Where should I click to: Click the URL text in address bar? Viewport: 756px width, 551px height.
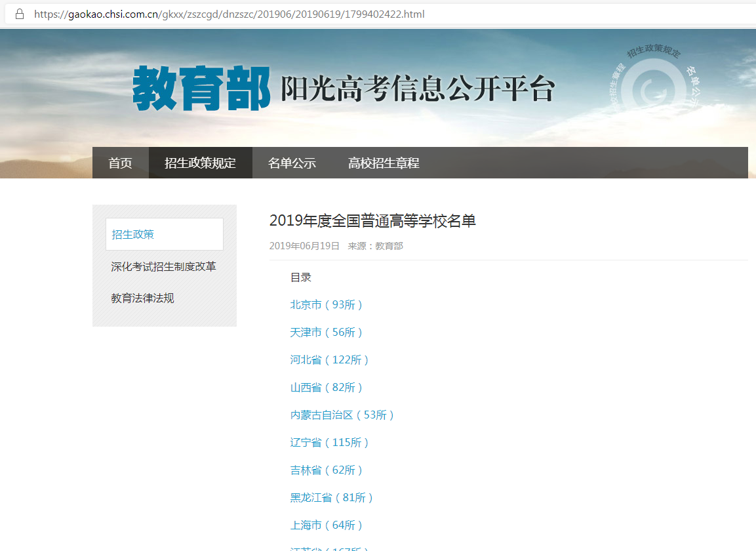point(229,14)
